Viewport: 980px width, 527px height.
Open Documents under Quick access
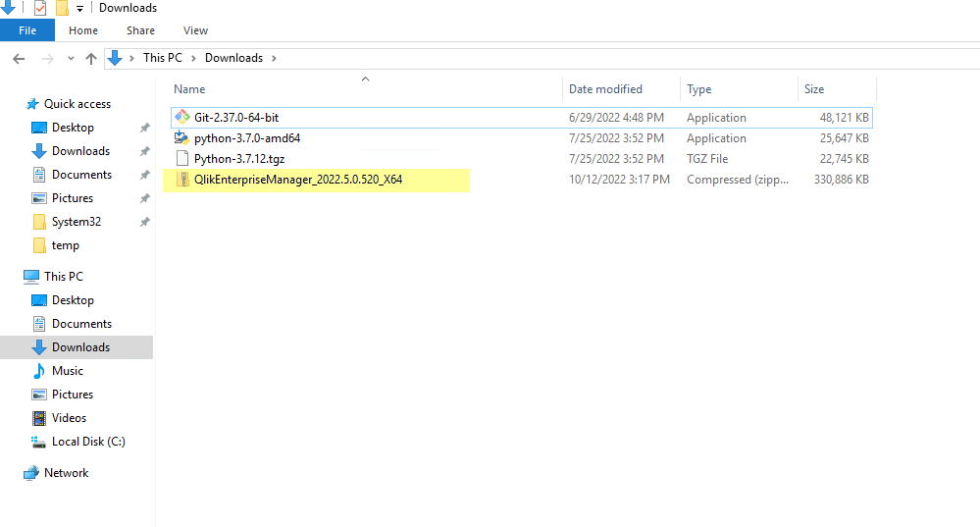(x=81, y=175)
